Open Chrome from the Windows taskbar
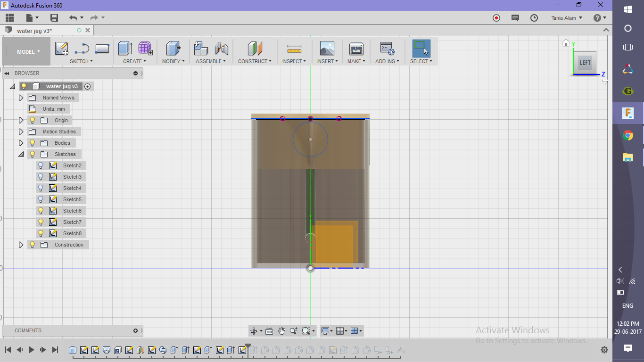This screenshot has height=362, width=644. pos(628,136)
